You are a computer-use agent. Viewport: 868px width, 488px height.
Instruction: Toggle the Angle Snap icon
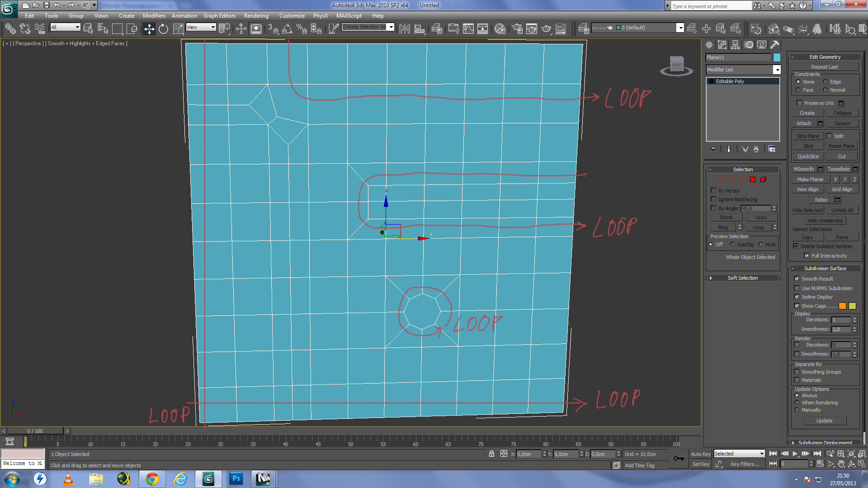pos(287,29)
